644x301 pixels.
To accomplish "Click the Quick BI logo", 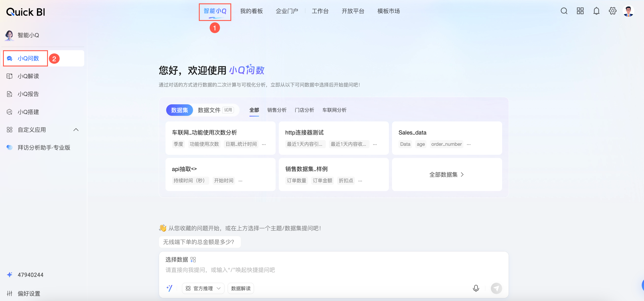I will [25, 12].
